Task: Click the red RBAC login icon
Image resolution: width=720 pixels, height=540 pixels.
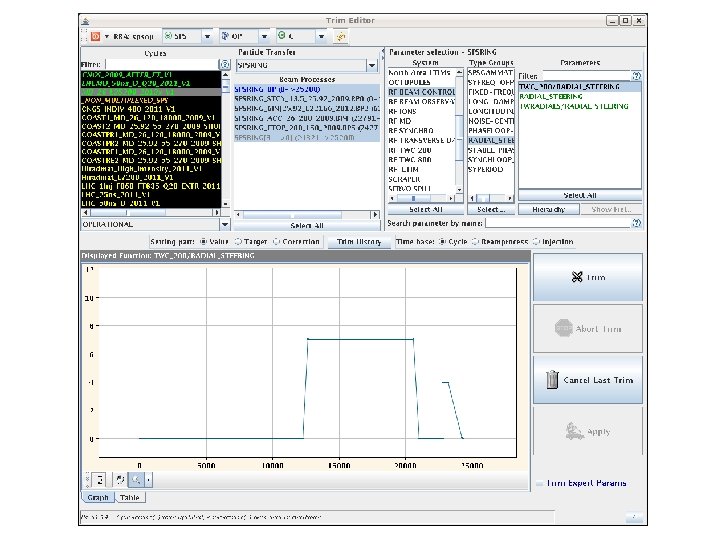Action: tap(95, 36)
